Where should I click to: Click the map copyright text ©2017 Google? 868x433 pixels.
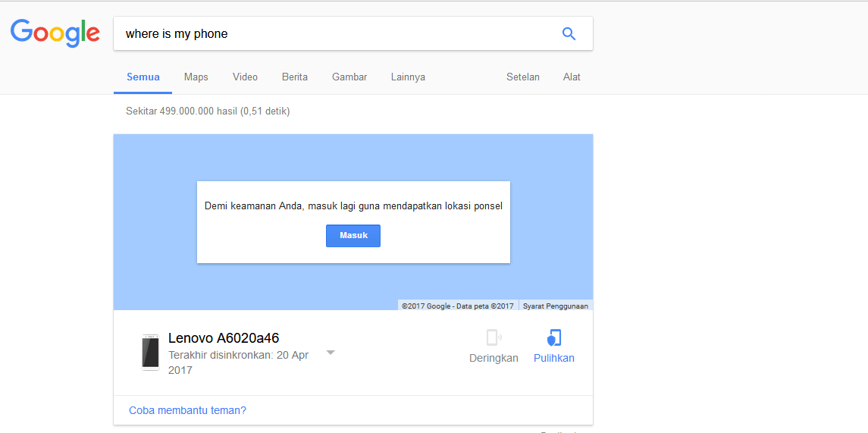click(x=458, y=306)
